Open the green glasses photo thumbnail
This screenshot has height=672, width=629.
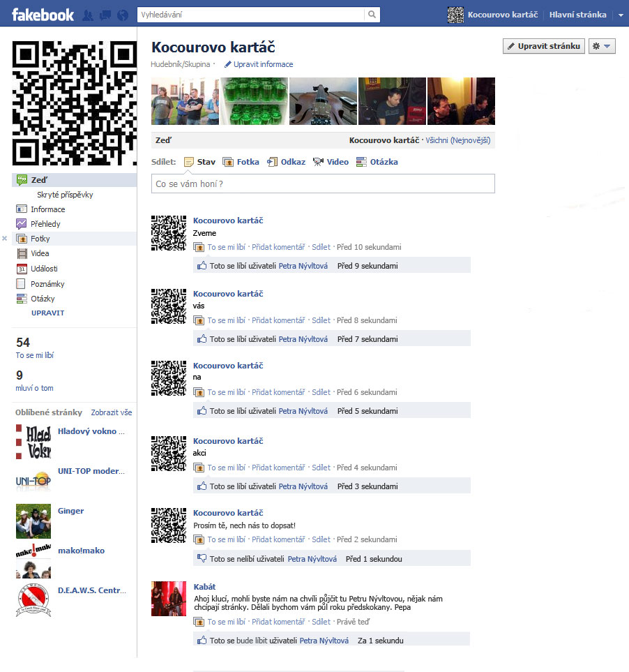[x=255, y=101]
